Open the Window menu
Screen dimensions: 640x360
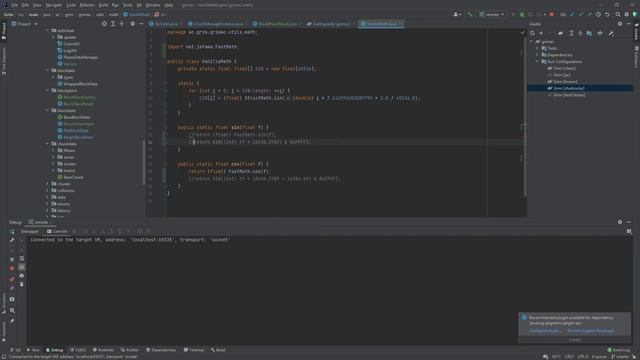coord(153,5)
